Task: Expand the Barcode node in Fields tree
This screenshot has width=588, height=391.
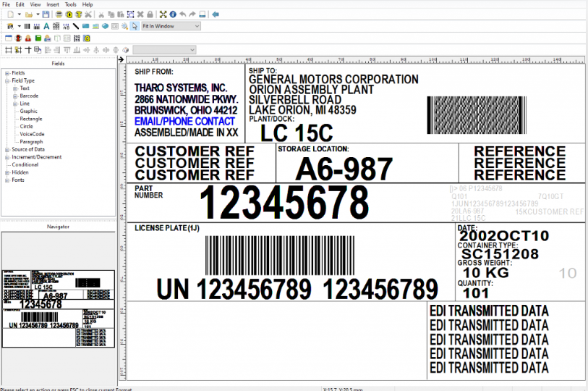Action: pyautogui.click(x=15, y=96)
